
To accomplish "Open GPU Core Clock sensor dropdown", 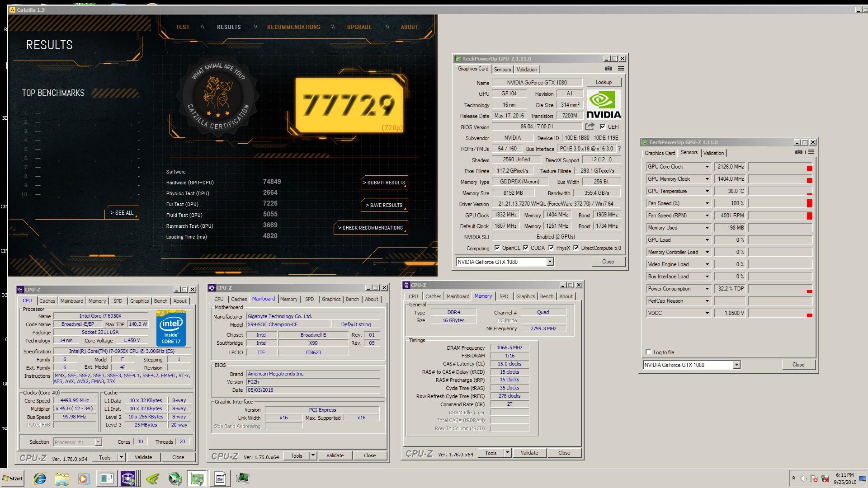I will pyautogui.click(x=708, y=167).
